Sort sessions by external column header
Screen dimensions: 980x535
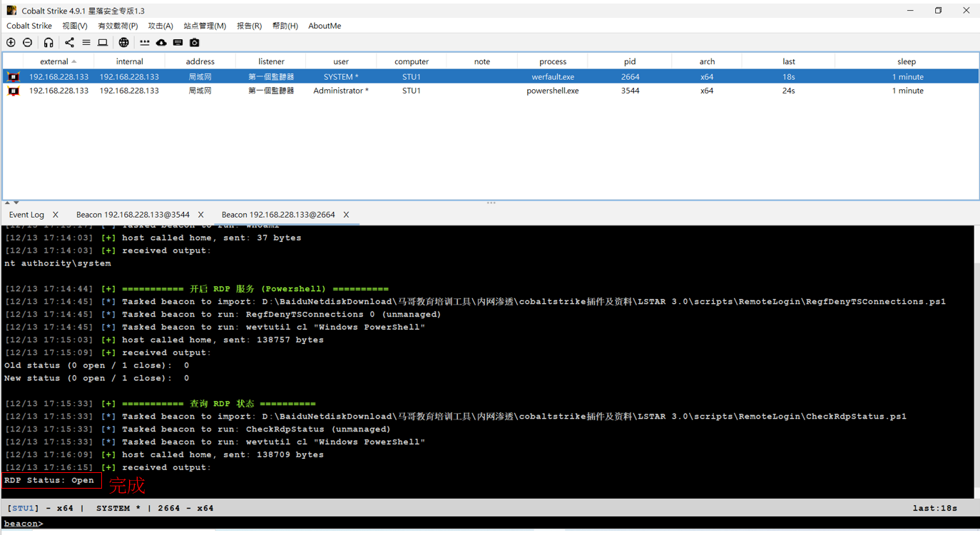point(58,62)
